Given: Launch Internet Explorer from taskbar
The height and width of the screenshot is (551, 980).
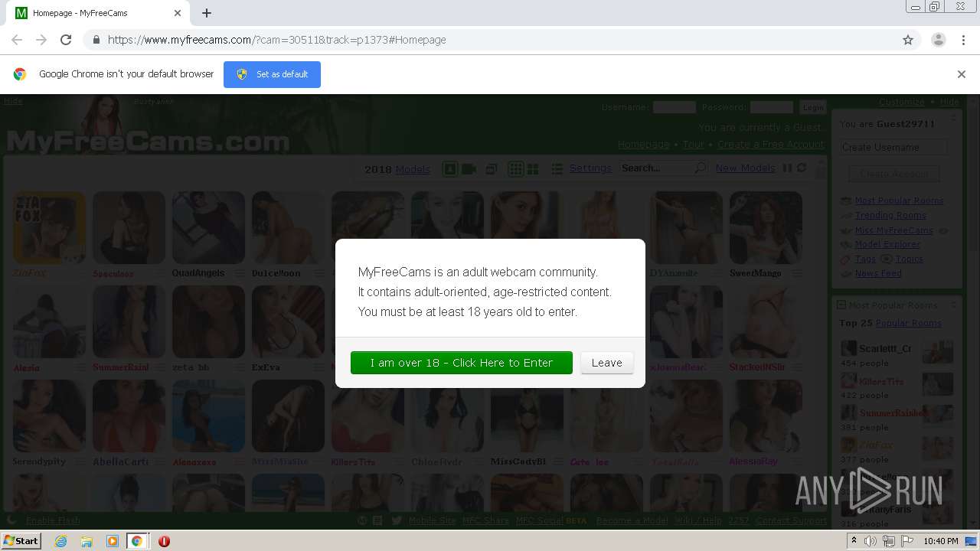Looking at the screenshot, I should pos(60,541).
